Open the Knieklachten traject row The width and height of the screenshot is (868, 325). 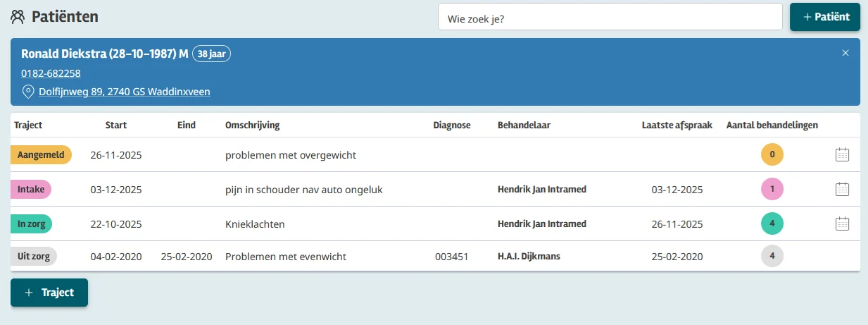point(255,224)
